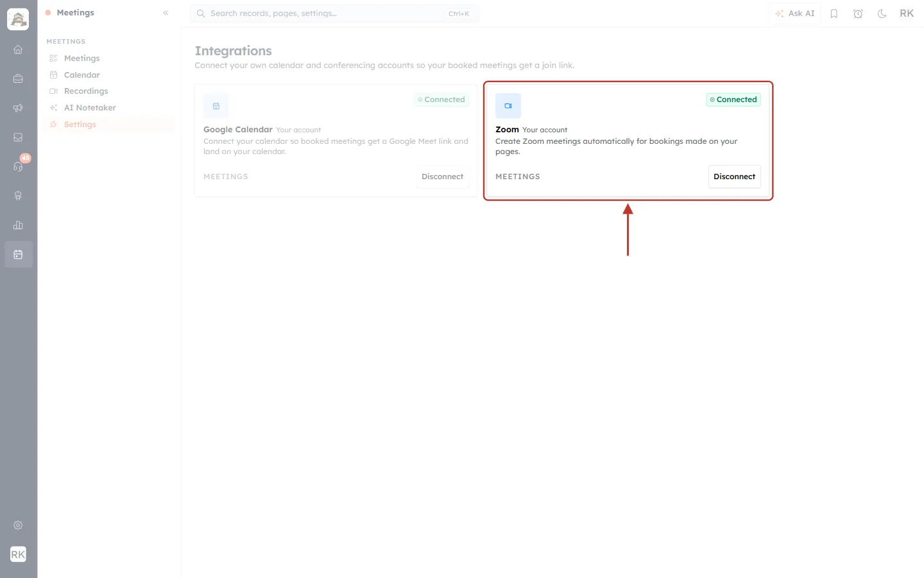Toggle dark mode with the moon icon

tap(882, 13)
